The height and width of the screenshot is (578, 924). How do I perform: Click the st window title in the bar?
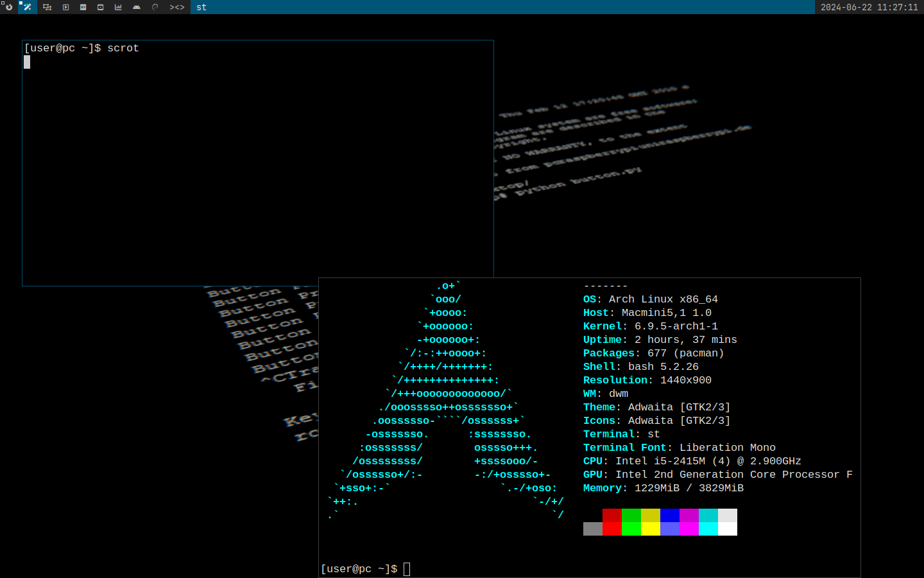point(201,7)
